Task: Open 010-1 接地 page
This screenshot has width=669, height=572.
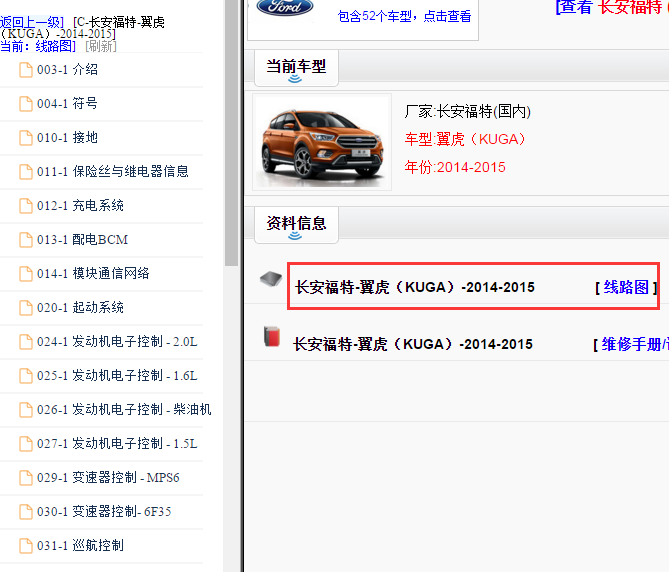Action: coord(67,137)
